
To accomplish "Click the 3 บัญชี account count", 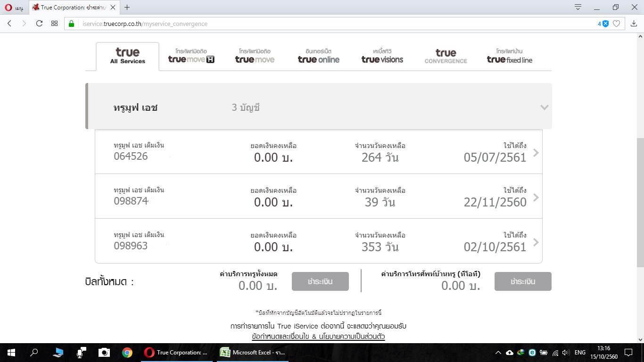I will pos(246,107).
